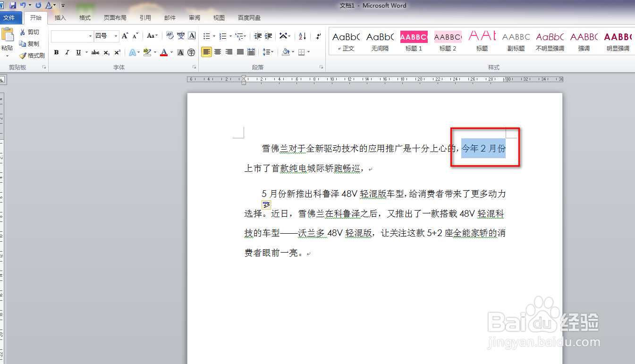Cut the selected text with 剪切

(x=29, y=32)
